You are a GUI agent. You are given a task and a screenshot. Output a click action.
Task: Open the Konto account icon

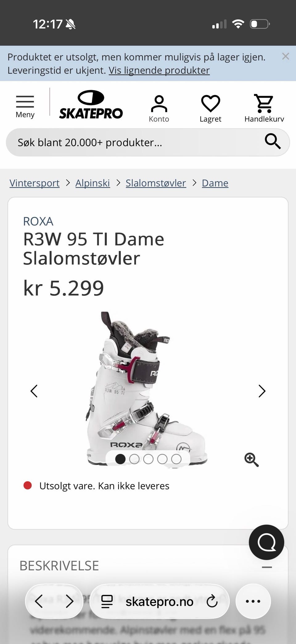tap(159, 109)
